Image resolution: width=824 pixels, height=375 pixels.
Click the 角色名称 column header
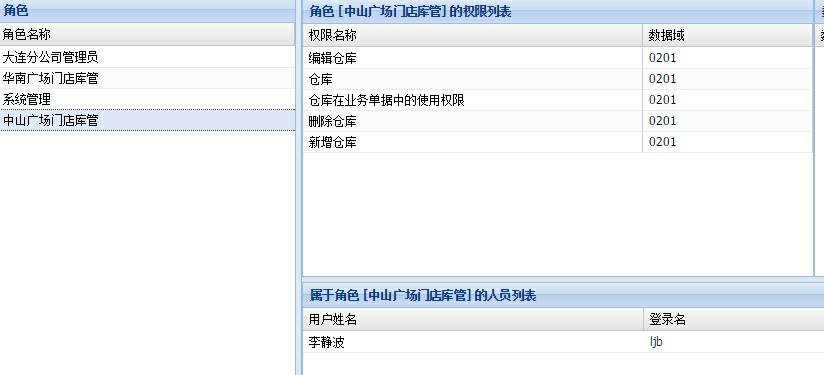coord(147,35)
